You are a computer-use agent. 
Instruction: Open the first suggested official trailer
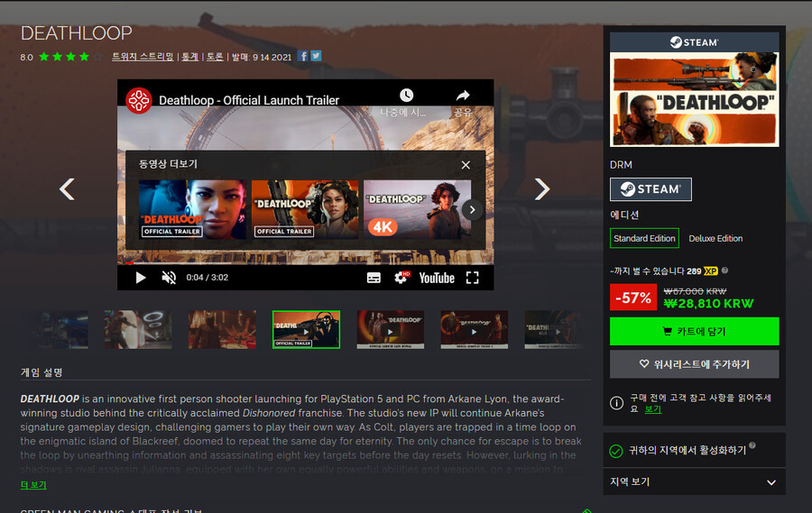click(193, 209)
